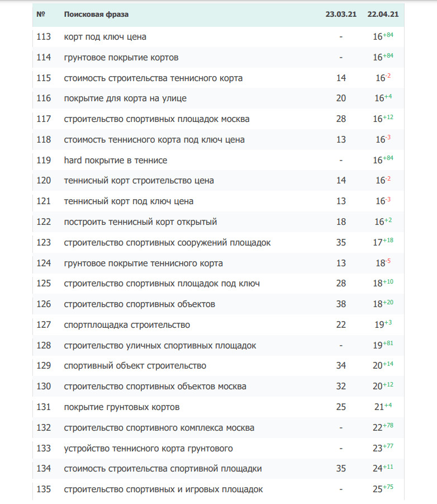Click 22.04.21 position 16 +84 in row 119
The image size is (437, 504).
[x=383, y=160]
